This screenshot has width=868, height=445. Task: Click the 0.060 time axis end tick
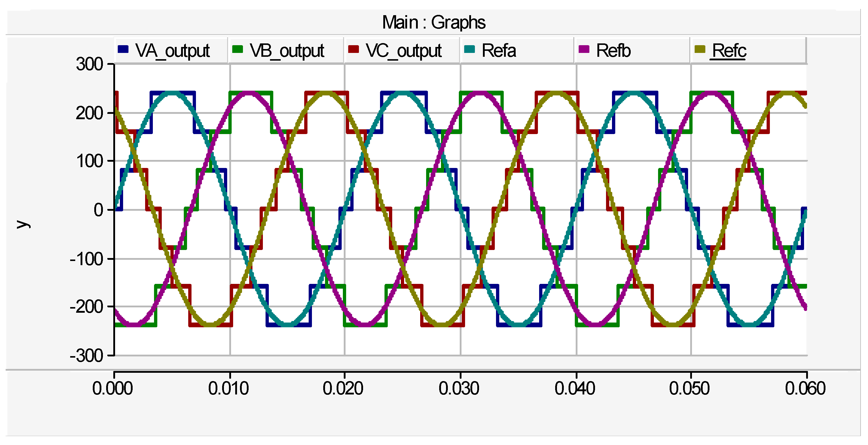click(x=805, y=389)
